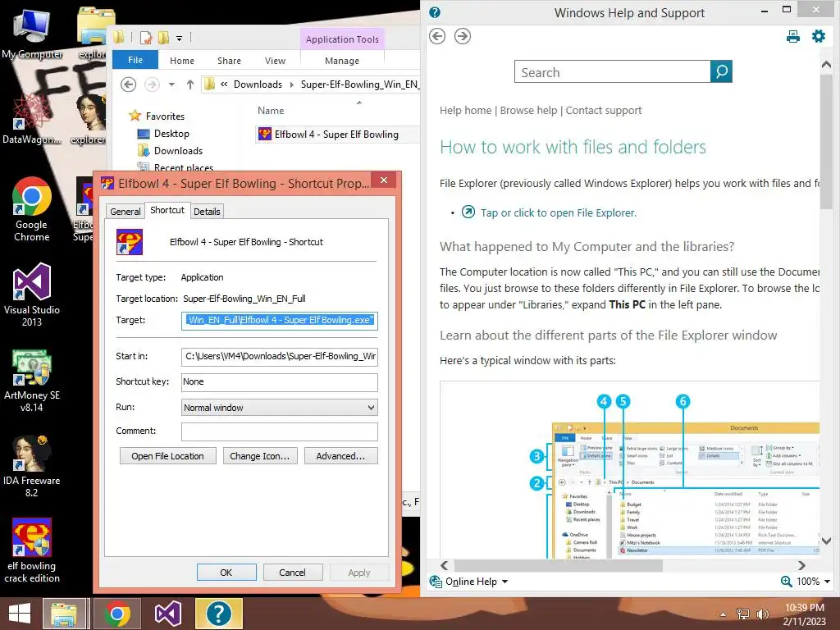The height and width of the screenshot is (630, 840).
Task: Go back in File Explorer
Action: 128,84
